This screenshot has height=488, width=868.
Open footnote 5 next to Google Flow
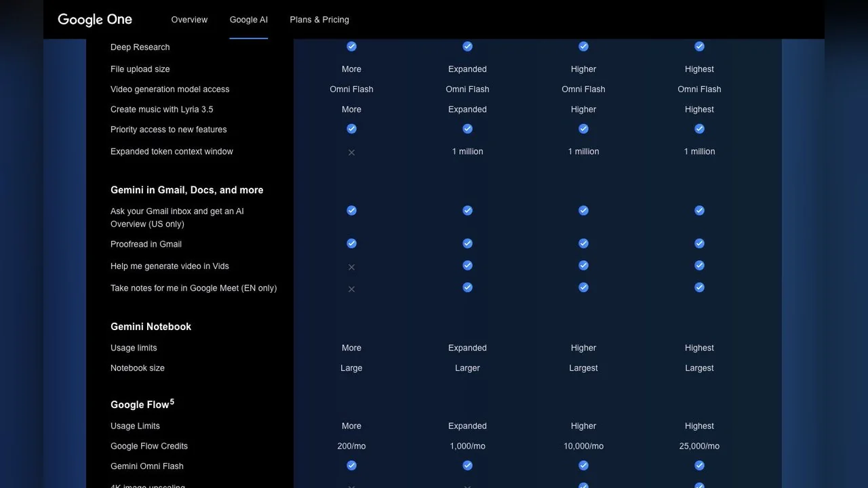click(172, 401)
